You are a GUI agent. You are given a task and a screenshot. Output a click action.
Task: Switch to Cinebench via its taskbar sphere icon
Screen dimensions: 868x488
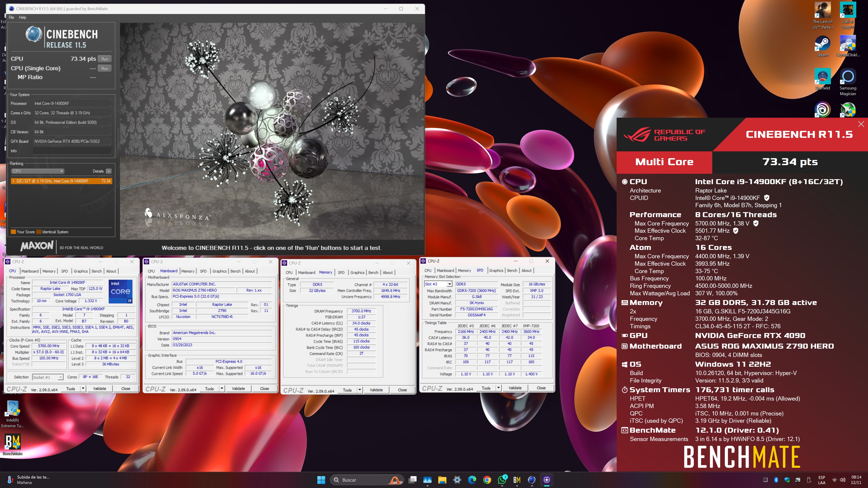(x=532, y=480)
